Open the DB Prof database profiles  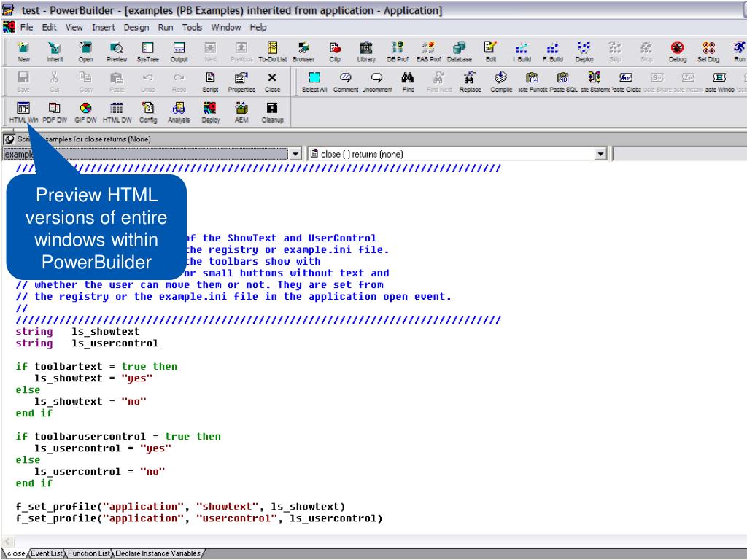[x=398, y=52]
